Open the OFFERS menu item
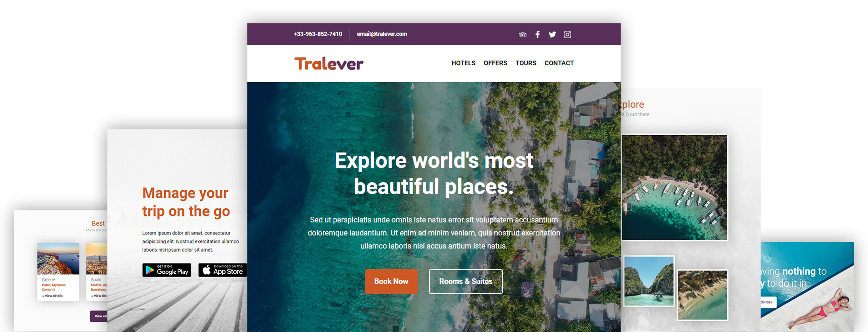 [x=495, y=63]
